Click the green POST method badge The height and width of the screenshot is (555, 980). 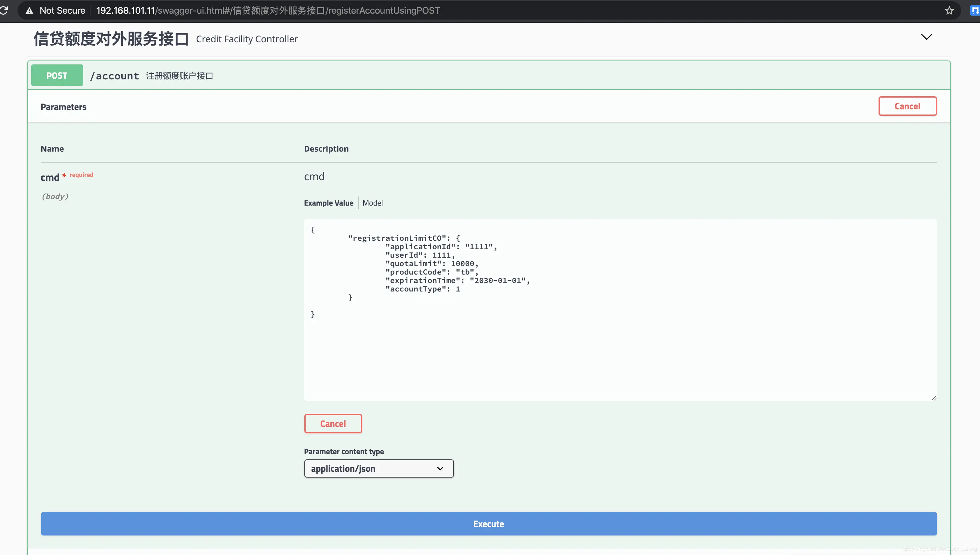[x=57, y=75]
